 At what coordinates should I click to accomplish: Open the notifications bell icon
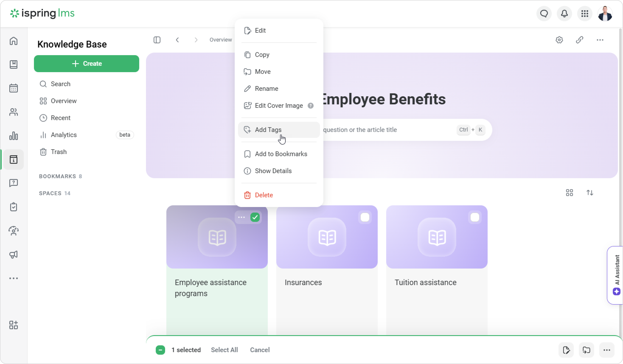[564, 14]
